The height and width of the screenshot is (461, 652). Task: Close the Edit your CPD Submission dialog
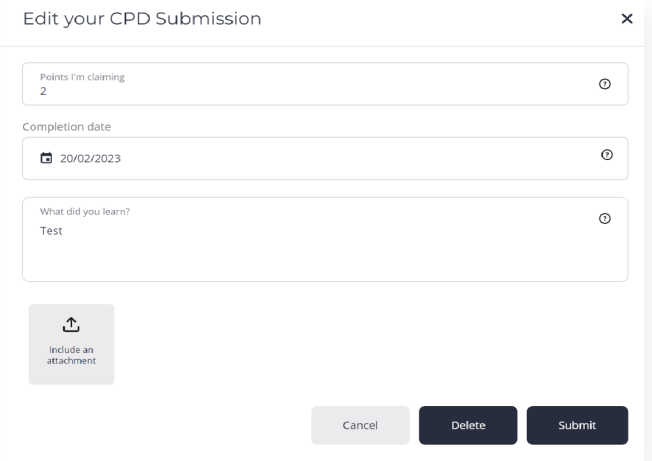(x=627, y=19)
